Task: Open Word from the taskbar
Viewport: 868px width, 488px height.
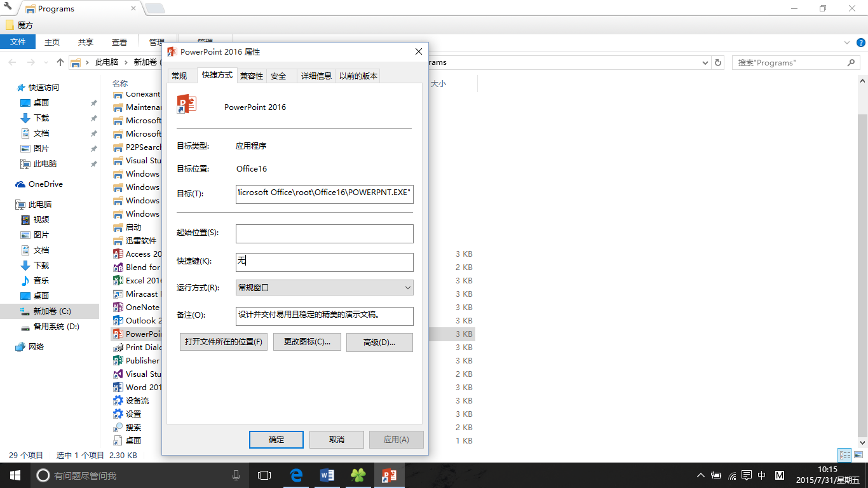Action: click(x=327, y=475)
